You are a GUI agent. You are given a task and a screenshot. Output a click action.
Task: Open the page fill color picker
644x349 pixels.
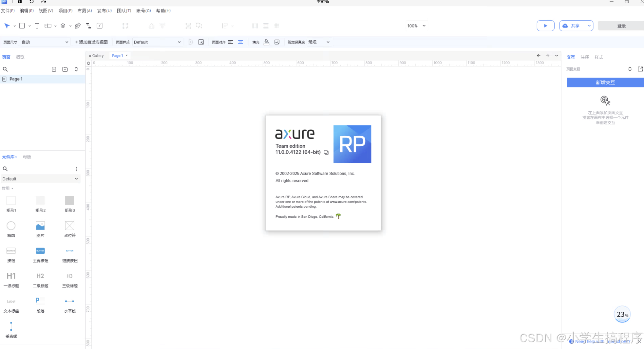click(x=267, y=42)
